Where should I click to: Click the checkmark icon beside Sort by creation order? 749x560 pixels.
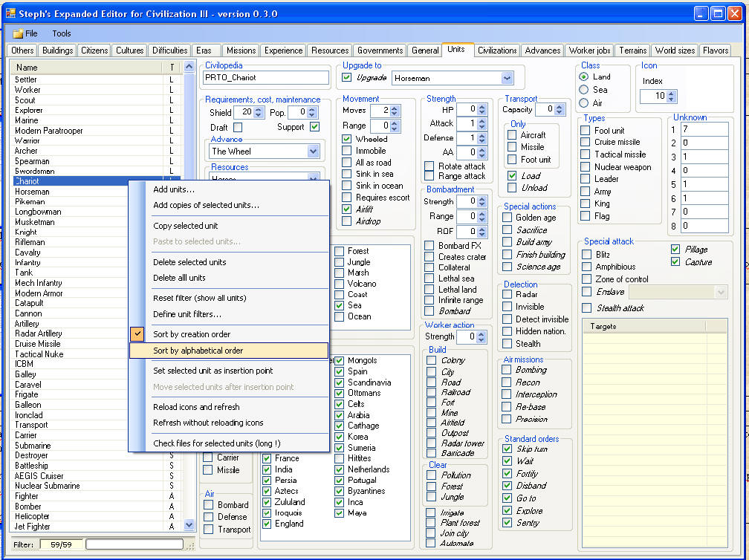(137, 333)
